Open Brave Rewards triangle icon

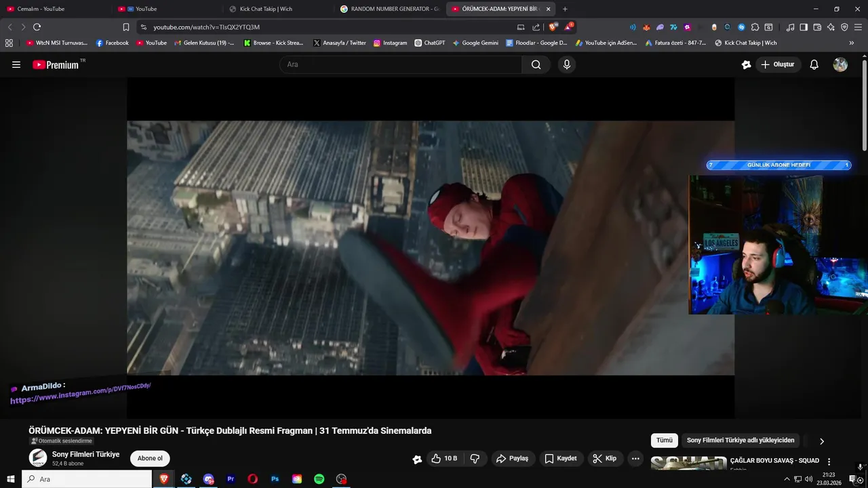[568, 27]
